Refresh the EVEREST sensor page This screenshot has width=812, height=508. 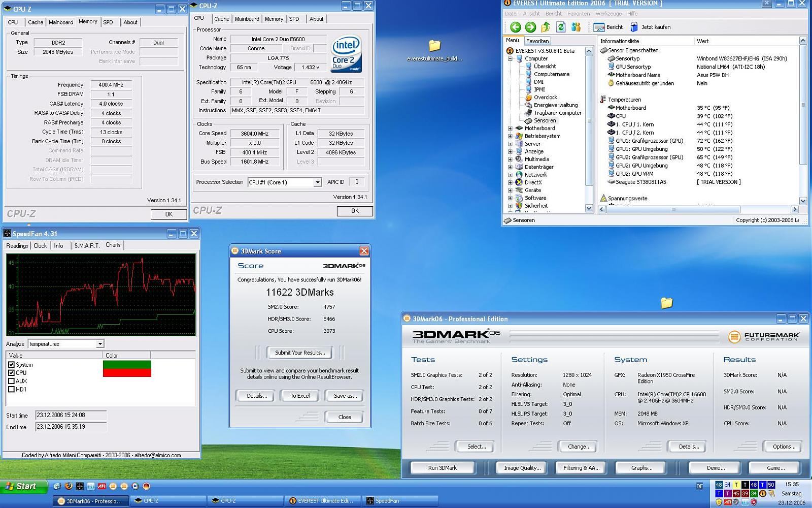[561, 27]
